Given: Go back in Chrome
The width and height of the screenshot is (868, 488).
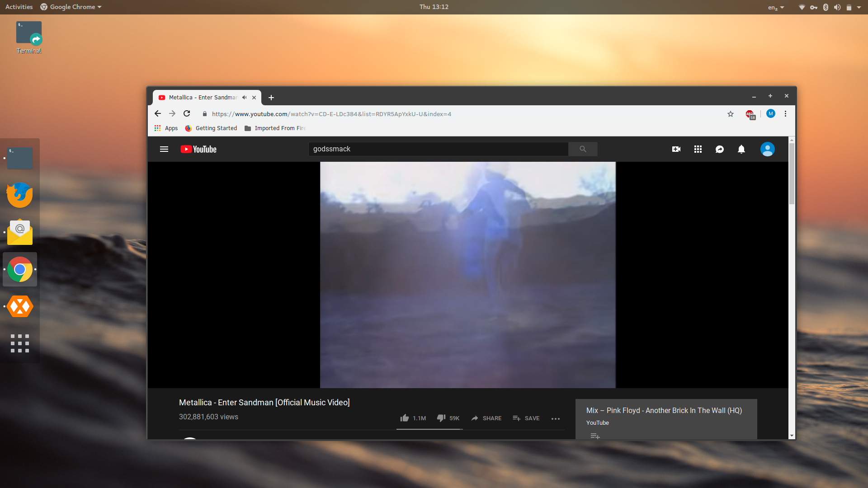Looking at the screenshot, I should (157, 114).
